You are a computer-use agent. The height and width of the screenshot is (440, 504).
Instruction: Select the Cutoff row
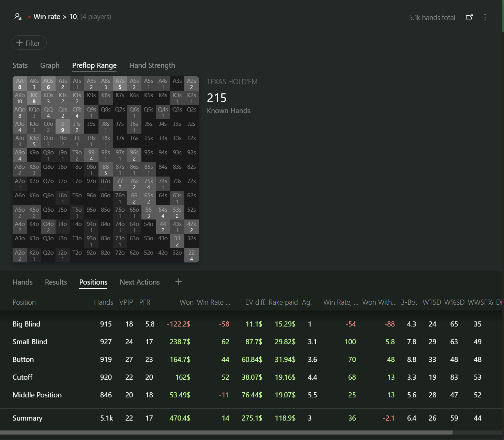pos(251,377)
